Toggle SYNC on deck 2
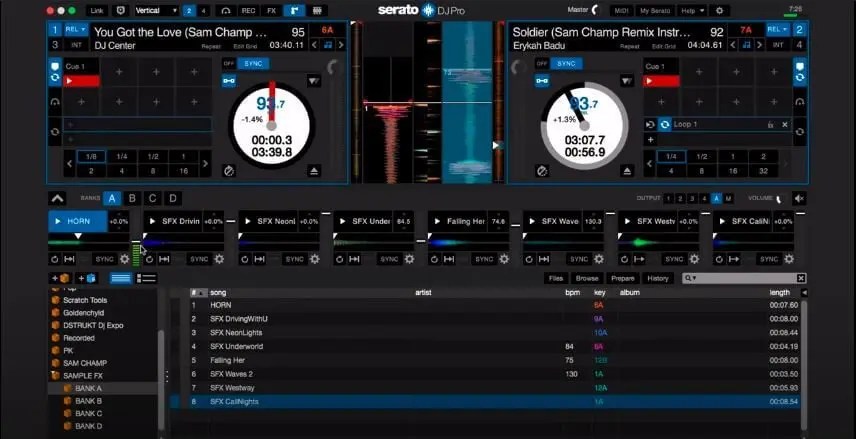 (x=566, y=63)
